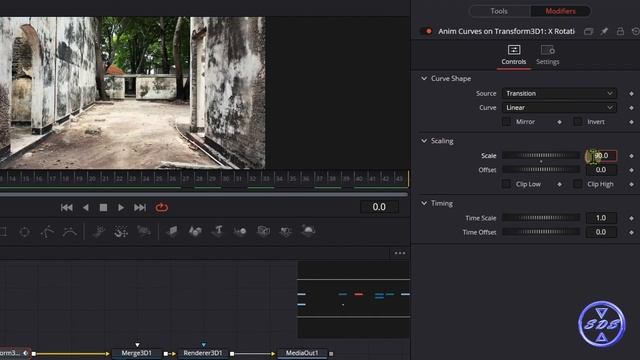Add an Ellipse mask from the toolbar
This screenshot has width=640, height=360.
[x=24, y=232]
